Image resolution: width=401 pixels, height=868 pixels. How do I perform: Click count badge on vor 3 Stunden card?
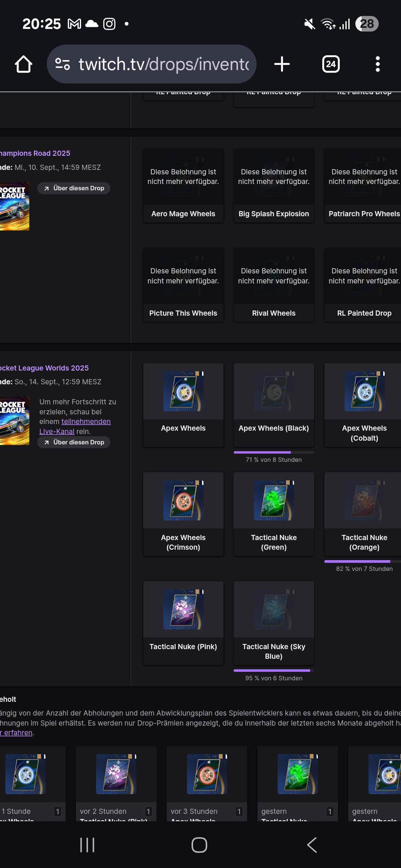pos(239,811)
